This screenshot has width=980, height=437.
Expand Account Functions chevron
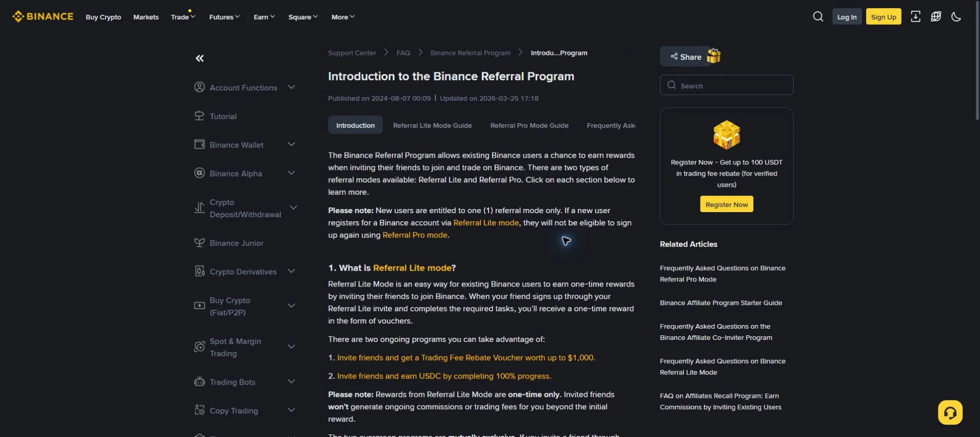[x=291, y=87]
